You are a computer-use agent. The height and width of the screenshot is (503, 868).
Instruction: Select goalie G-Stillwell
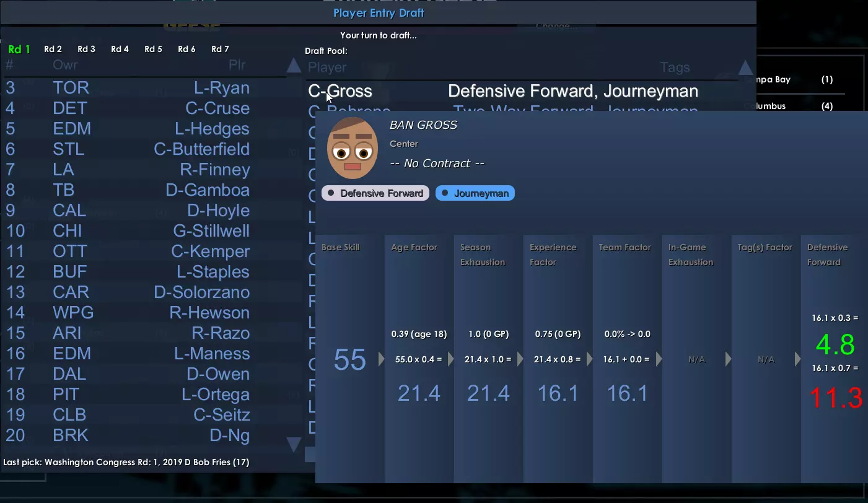pos(211,231)
